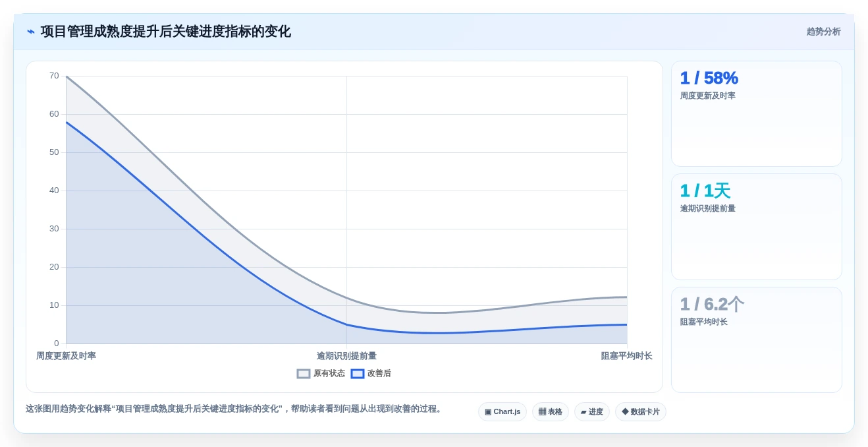Open the 1 / 6.2个 阻塞平均时长 card

coord(756,340)
